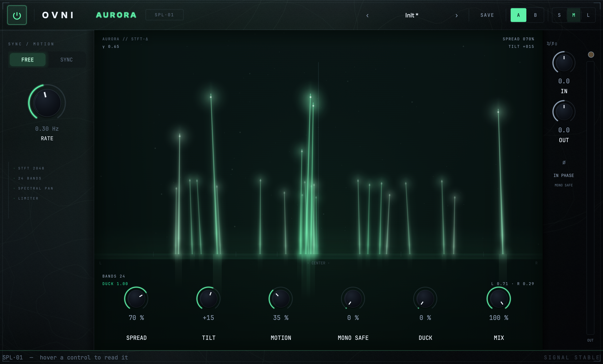Click the phase invert ø symbol
This screenshot has width=603, height=364.
tap(564, 162)
